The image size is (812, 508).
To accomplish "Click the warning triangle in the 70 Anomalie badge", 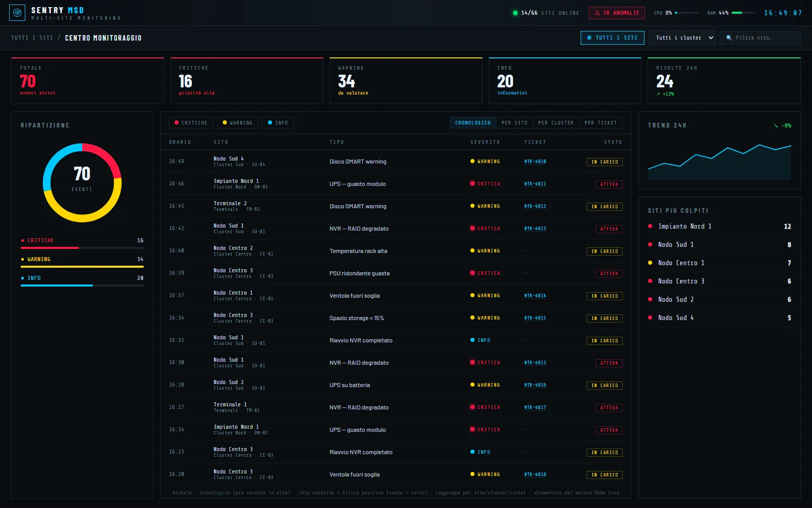I will click(x=597, y=13).
